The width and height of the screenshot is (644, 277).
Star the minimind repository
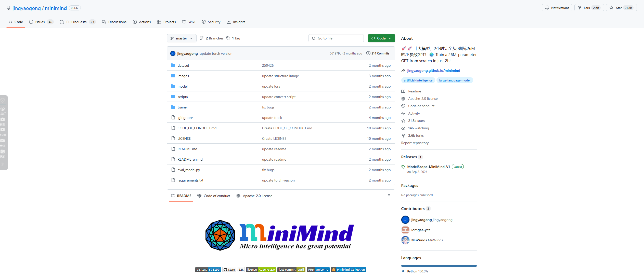[x=619, y=8]
